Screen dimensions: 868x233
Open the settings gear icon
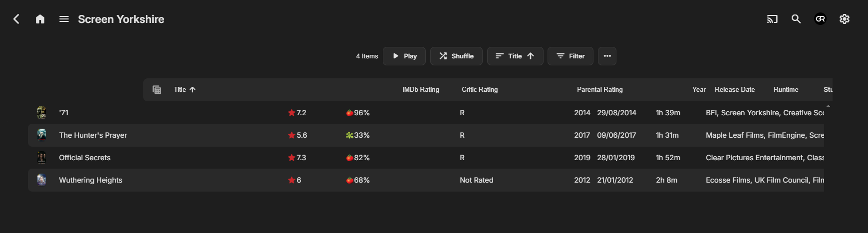(845, 19)
